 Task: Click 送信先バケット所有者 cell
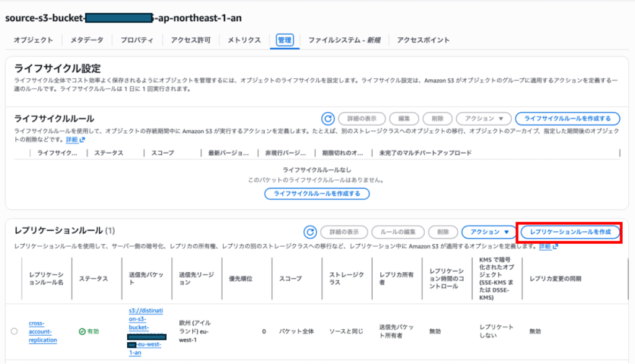pos(396,331)
